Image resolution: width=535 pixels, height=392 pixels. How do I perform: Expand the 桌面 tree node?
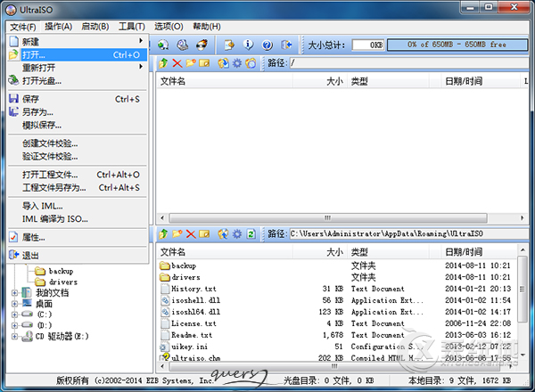point(14,304)
